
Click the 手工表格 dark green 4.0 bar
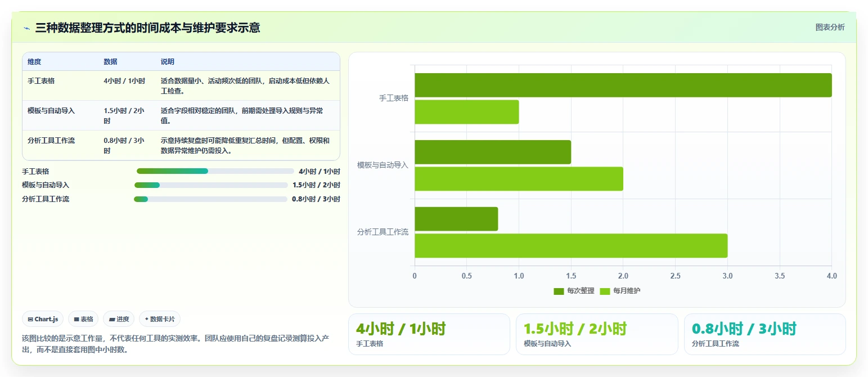tap(623, 85)
